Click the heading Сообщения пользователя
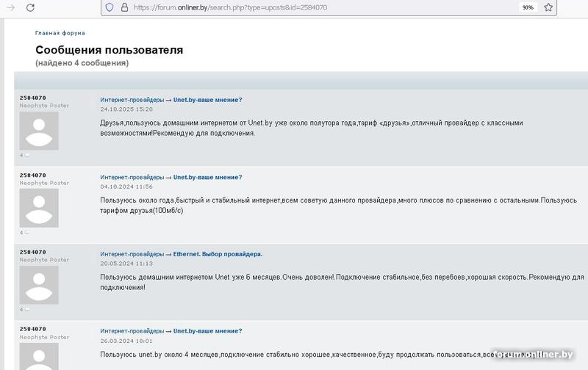588x370 pixels. click(x=109, y=50)
